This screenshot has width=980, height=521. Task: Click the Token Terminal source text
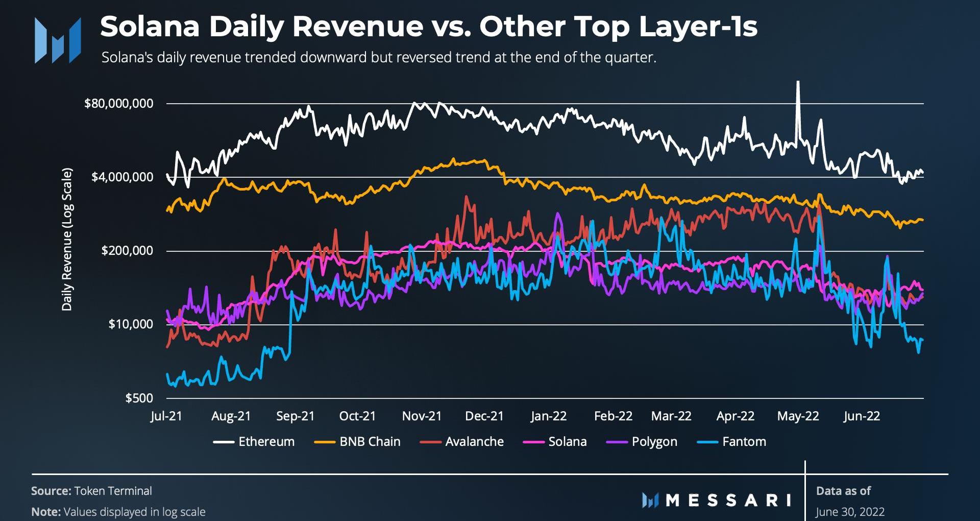113,491
